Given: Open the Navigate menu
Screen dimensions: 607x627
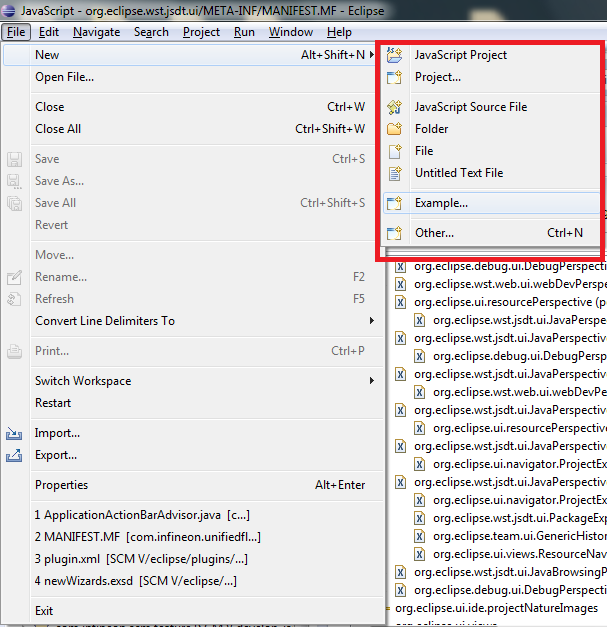Looking at the screenshot, I should click(x=96, y=32).
